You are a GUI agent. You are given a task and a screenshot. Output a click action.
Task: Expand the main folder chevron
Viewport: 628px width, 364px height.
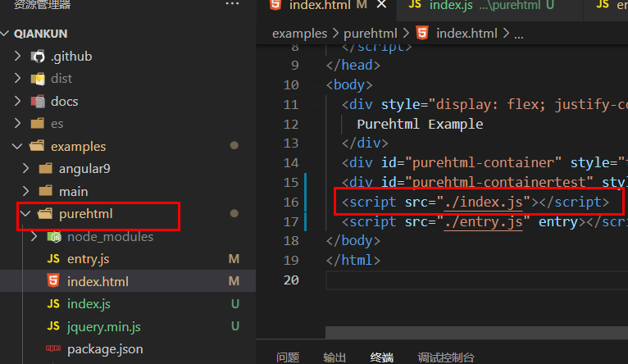coord(26,191)
